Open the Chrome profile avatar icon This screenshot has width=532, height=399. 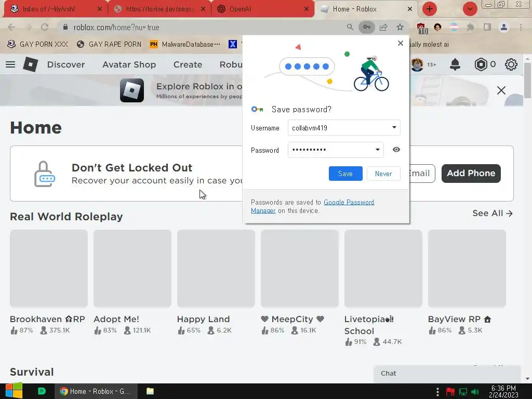(504, 27)
